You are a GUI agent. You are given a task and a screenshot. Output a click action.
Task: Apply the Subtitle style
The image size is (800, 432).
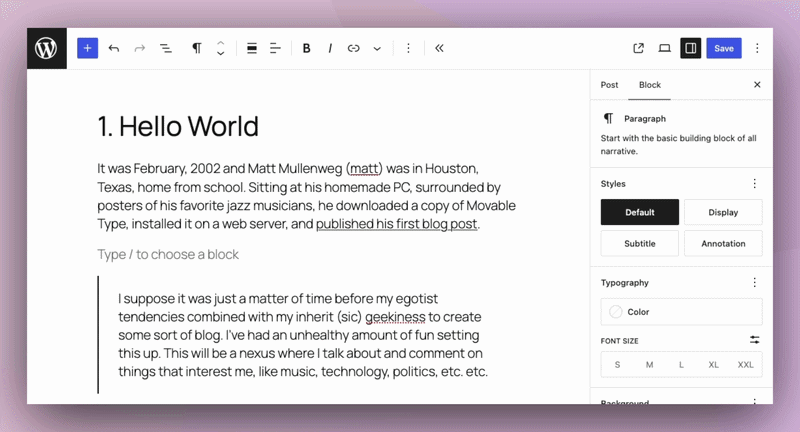640,243
